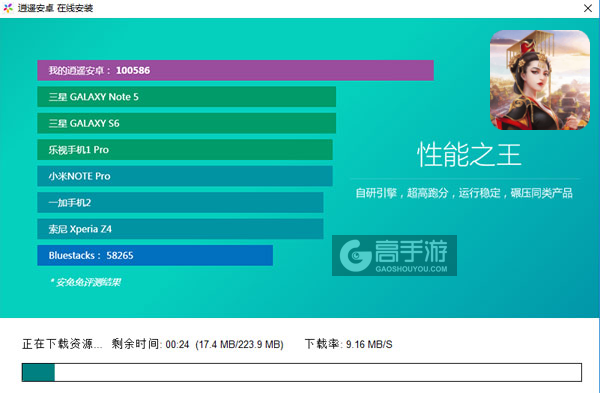Select the 一加手机2 bar

(180, 202)
